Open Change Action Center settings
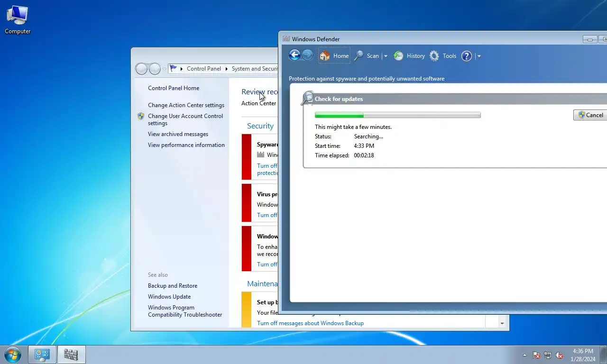Image resolution: width=607 pixels, height=364 pixels. [186, 105]
